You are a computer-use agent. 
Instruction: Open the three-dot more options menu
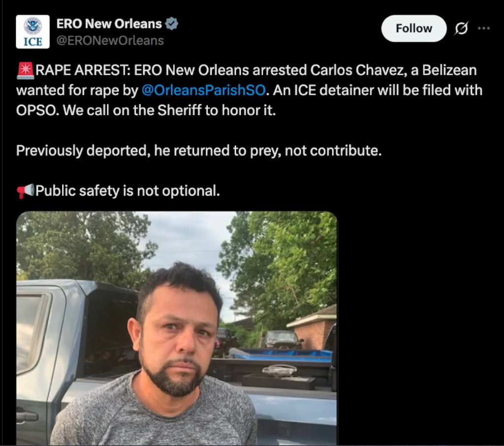click(x=484, y=29)
